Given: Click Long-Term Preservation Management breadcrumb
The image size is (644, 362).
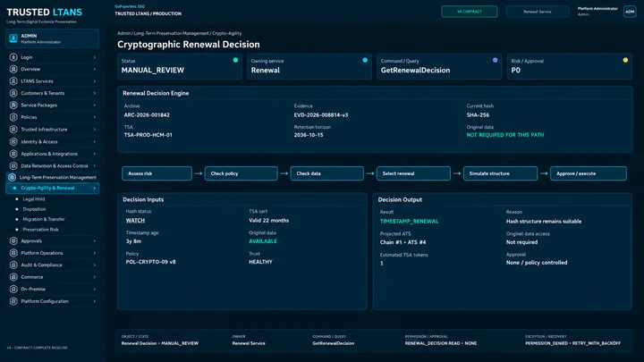Looking at the screenshot, I should coord(171,33).
